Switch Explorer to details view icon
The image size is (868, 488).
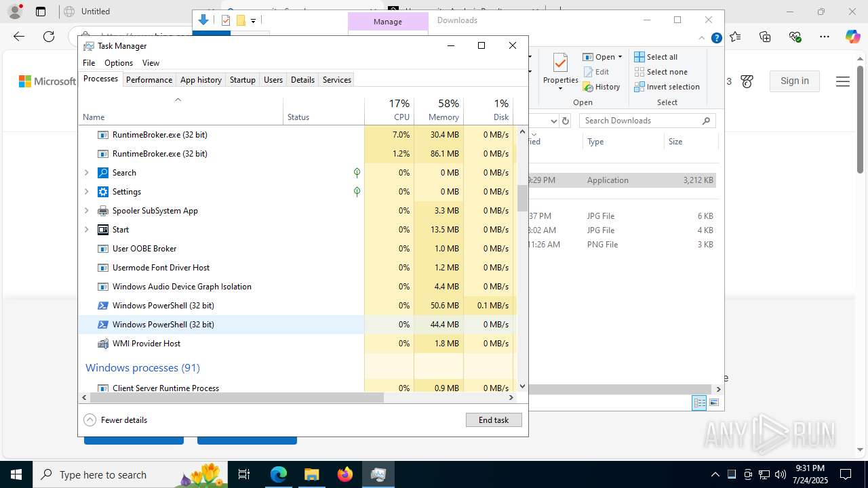tap(699, 403)
